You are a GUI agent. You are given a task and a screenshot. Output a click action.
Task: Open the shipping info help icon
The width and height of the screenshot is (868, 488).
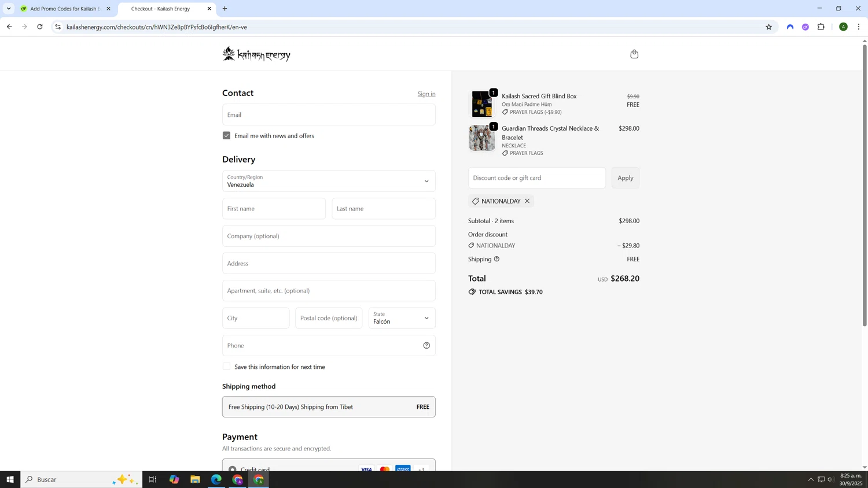click(x=496, y=259)
